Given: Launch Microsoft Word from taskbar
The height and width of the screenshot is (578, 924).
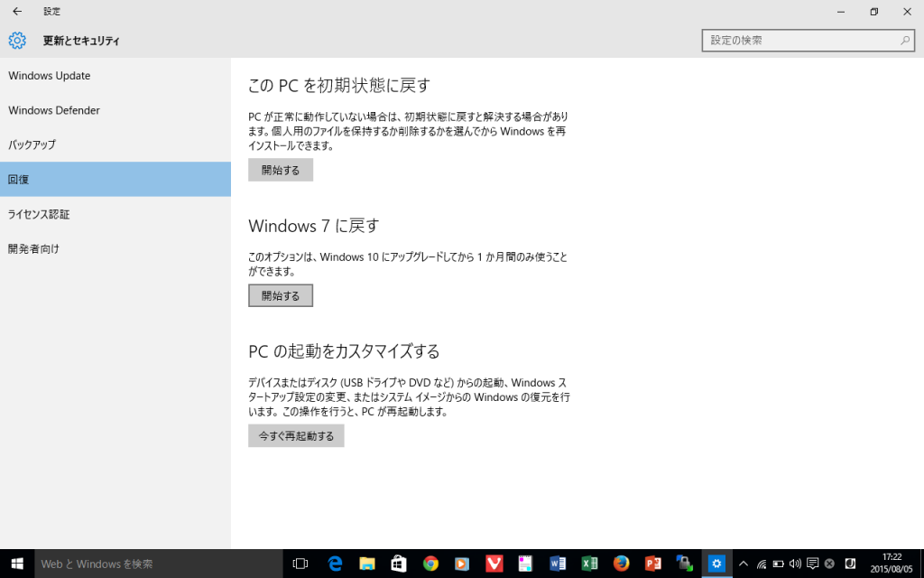Looking at the screenshot, I should coord(558,564).
